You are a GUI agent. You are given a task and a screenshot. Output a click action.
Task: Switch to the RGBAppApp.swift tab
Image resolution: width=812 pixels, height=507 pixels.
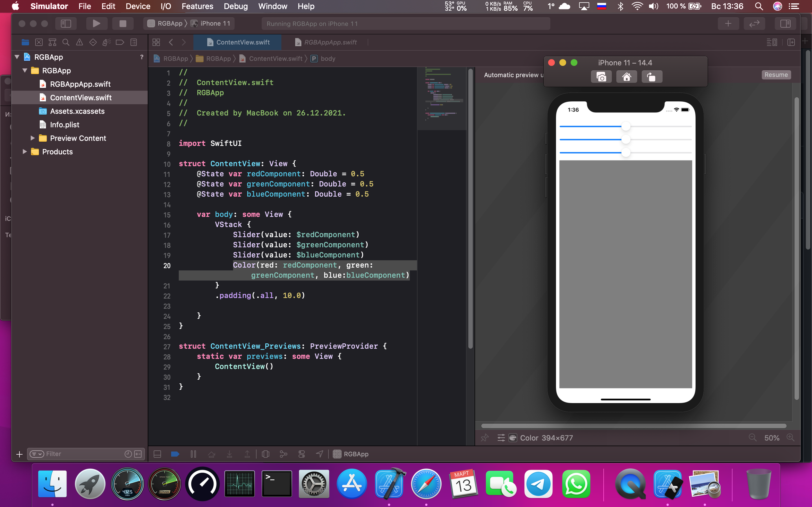330,42
